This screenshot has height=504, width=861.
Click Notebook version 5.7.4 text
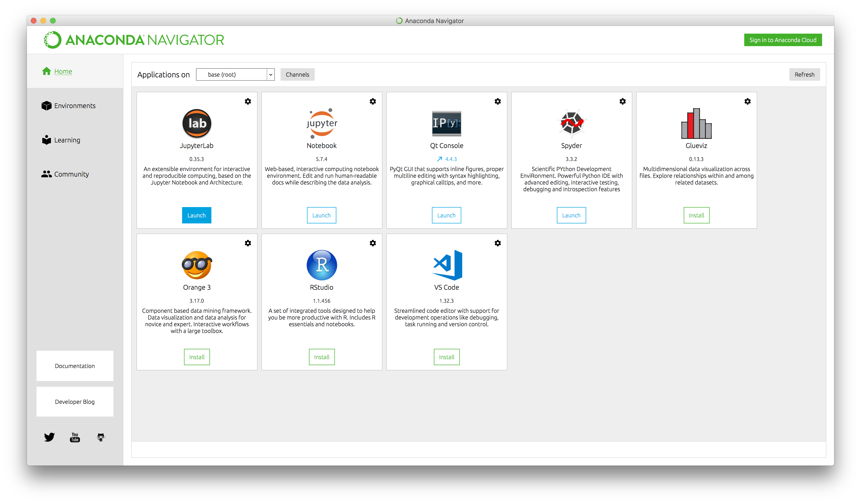[321, 159]
